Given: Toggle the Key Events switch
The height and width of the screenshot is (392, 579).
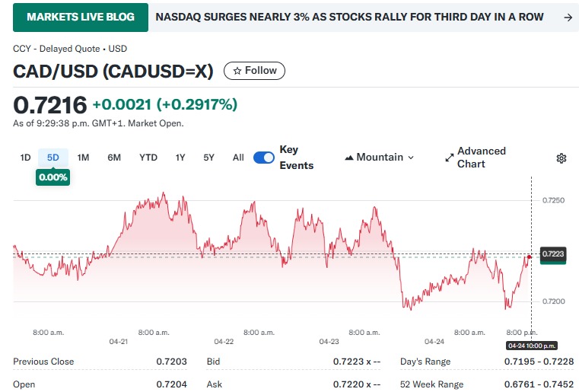Looking at the screenshot, I should [264, 158].
